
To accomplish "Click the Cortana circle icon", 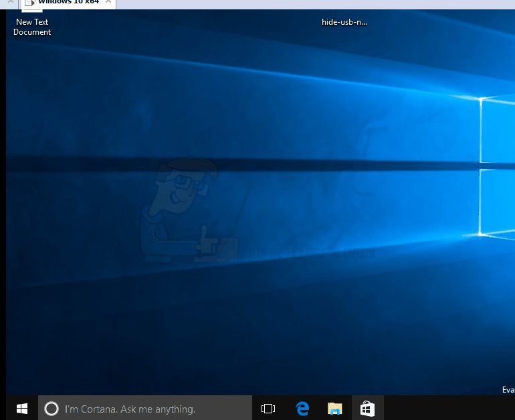I will tap(51, 408).
